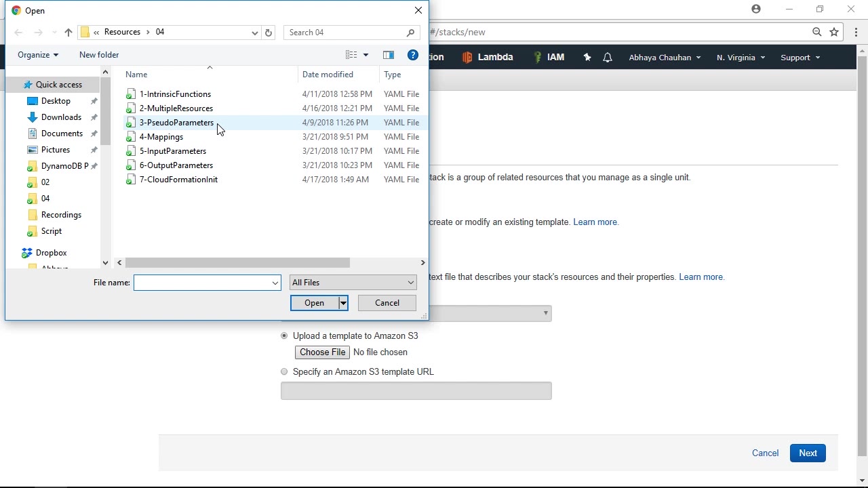This screenshot has height=488, width=868.
Task: Open the Abhaya Chauhan account menu
Action: point(665,58)
